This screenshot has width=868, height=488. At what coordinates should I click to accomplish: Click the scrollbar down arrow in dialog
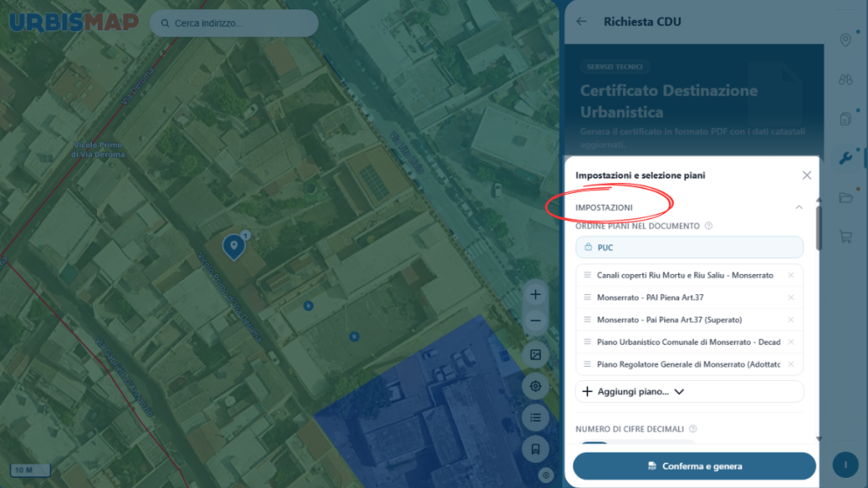coord(819,439)
